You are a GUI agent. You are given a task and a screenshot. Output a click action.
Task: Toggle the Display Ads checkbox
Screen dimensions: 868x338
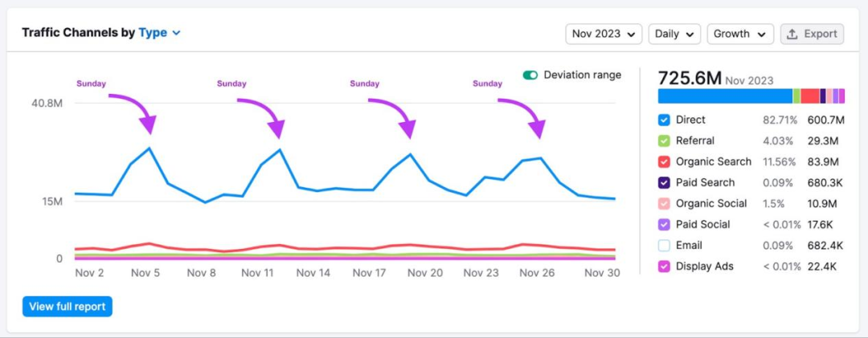[664, 266]
